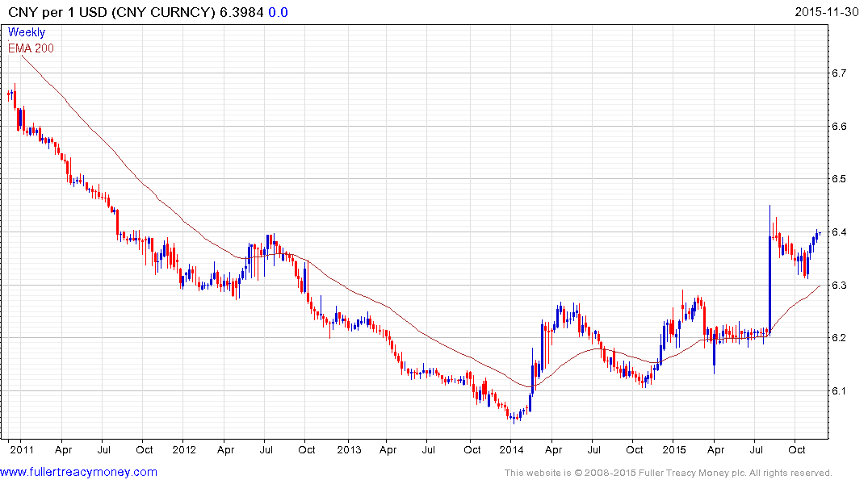Image resolution: width=868 pixels, height=484 pixels.
Task: Click the 6.6 price axis label
Action: [x=839, y=127]
